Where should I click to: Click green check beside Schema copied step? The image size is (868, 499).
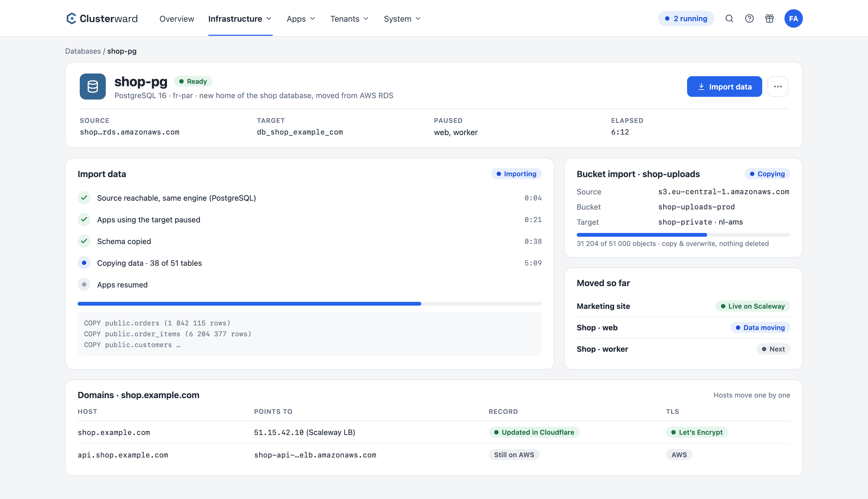click(84, 241)
